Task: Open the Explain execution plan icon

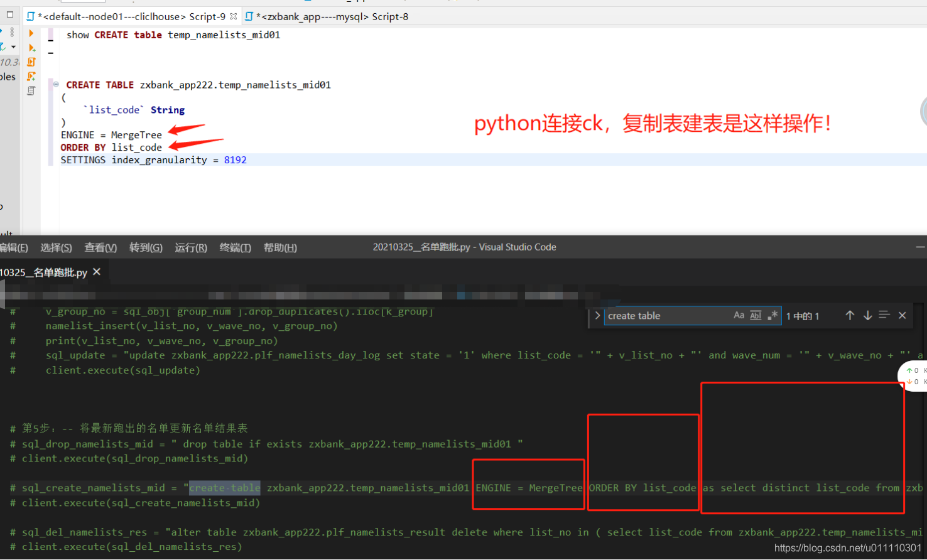Action: 31,90
